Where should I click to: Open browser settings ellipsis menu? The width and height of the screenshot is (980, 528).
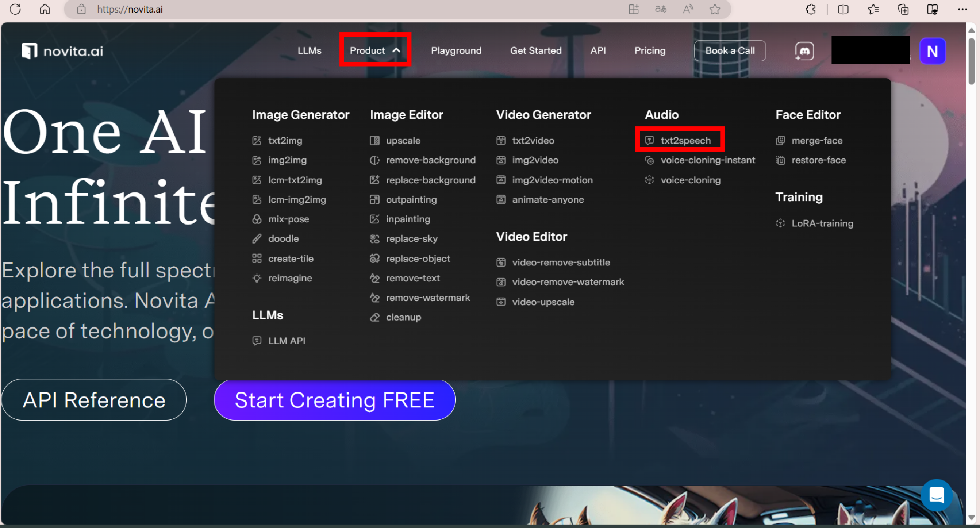[x=962, y=9]
